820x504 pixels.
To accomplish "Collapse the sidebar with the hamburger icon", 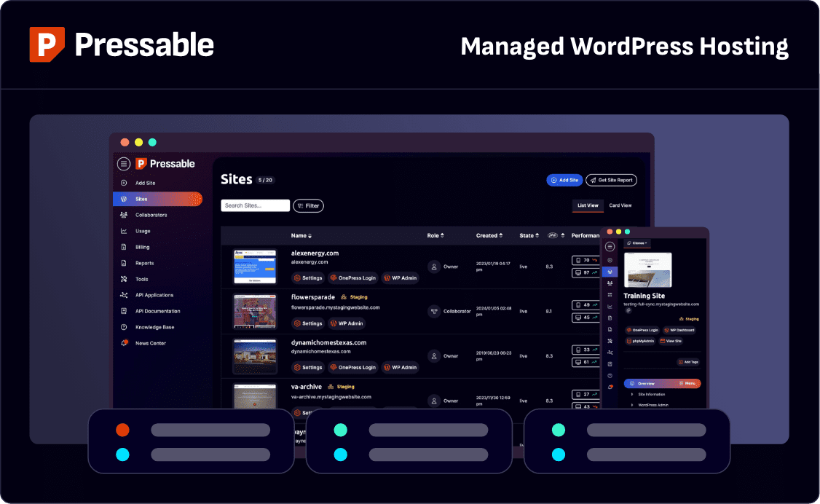I will [124, 164].
